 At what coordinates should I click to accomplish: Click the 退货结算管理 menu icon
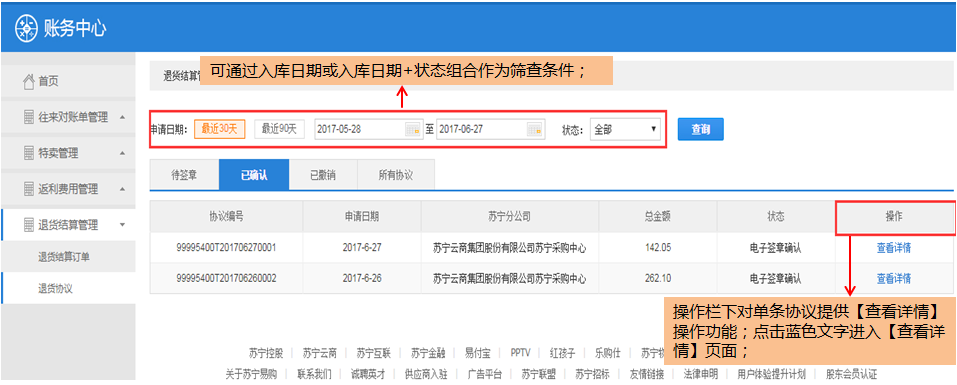[29, 225]
